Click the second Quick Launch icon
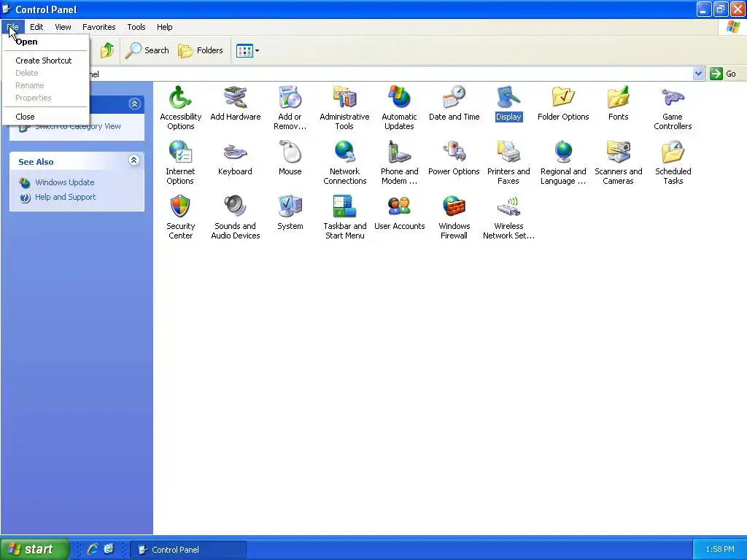 [x=109, y=549]
